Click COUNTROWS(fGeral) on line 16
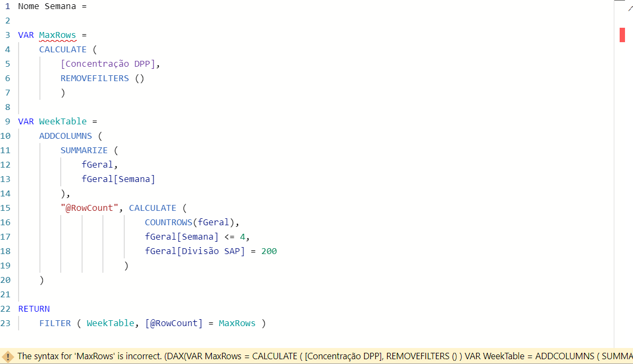633x364 pixels. point(189,223)
